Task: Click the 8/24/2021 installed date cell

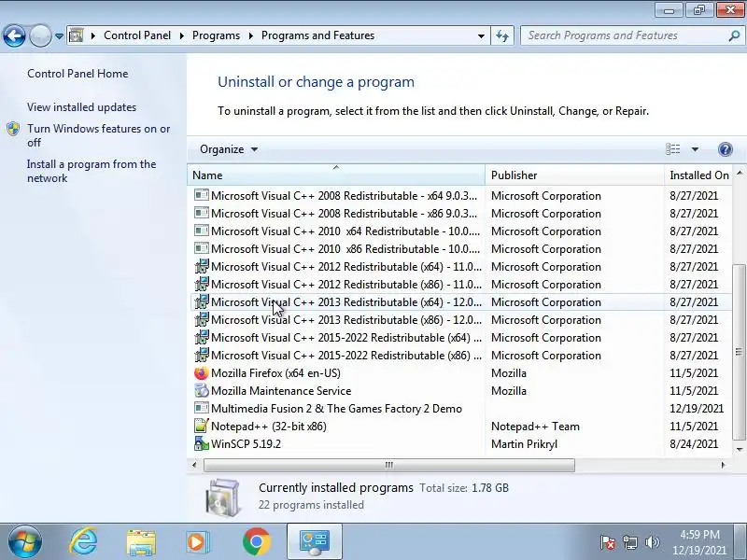Action: (694, 444)
